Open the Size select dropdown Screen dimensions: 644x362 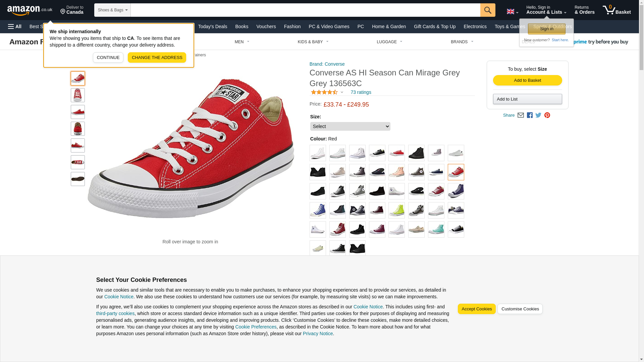[350, 126]
